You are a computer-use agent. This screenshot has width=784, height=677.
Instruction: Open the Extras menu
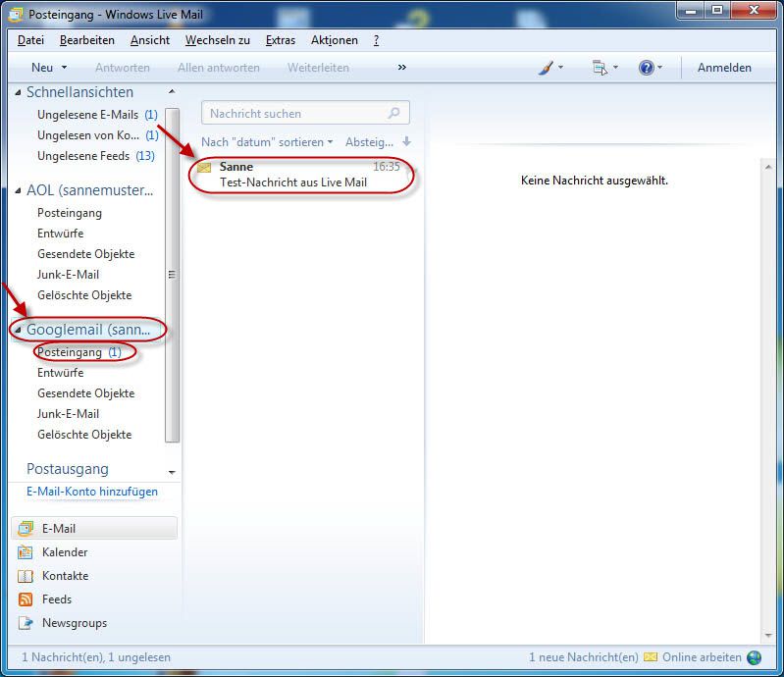pyautogui.click(x=280, y=40)
